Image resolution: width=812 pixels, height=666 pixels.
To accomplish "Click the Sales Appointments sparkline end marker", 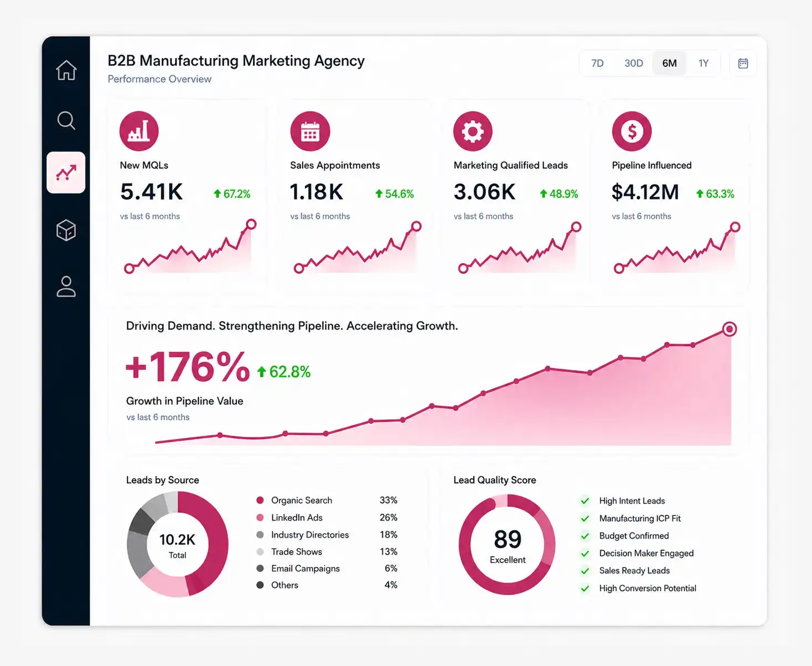I will pyautogui.click(x=416, y=226).
